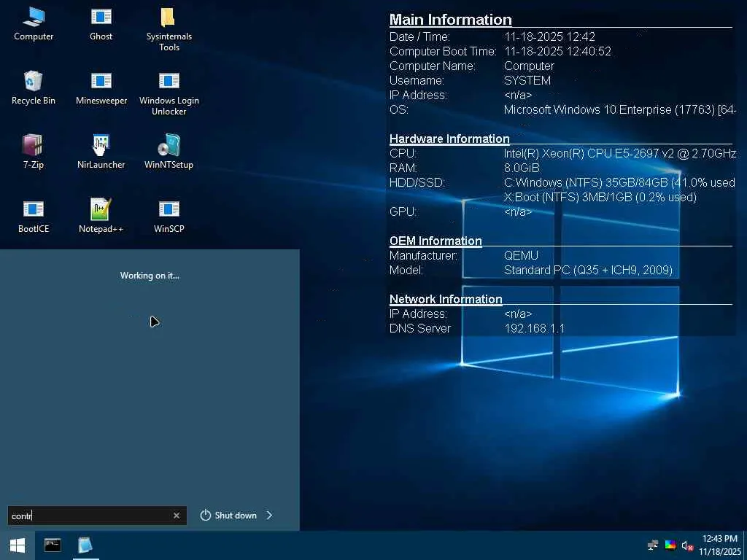747x560 pixels.
Task: Click the power icon beside Shut down
Action: (x=205, y=516)
